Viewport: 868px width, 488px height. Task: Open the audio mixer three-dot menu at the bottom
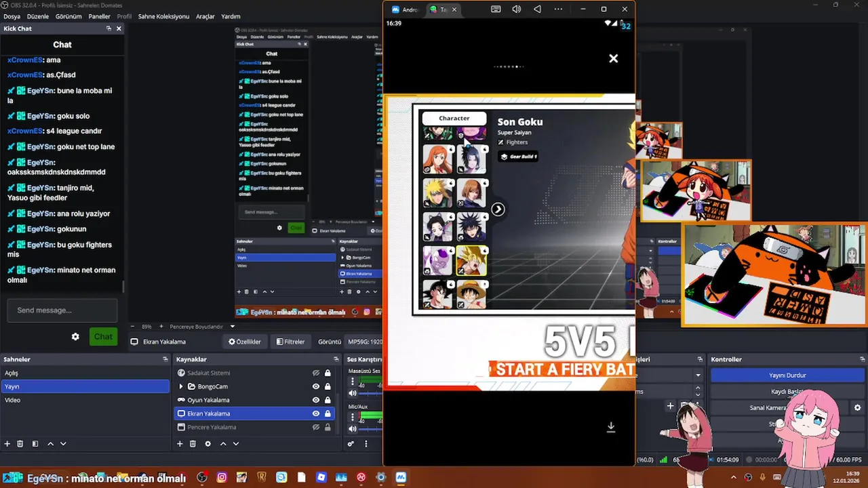point(366,444)
